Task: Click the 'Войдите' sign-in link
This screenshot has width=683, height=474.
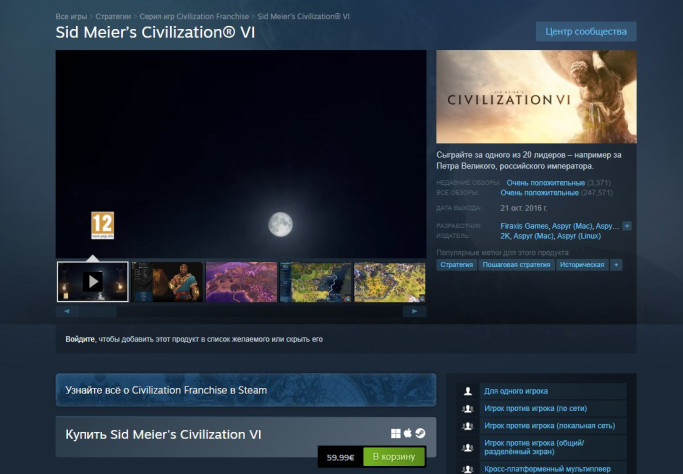Action: click(x=80, y=339)
